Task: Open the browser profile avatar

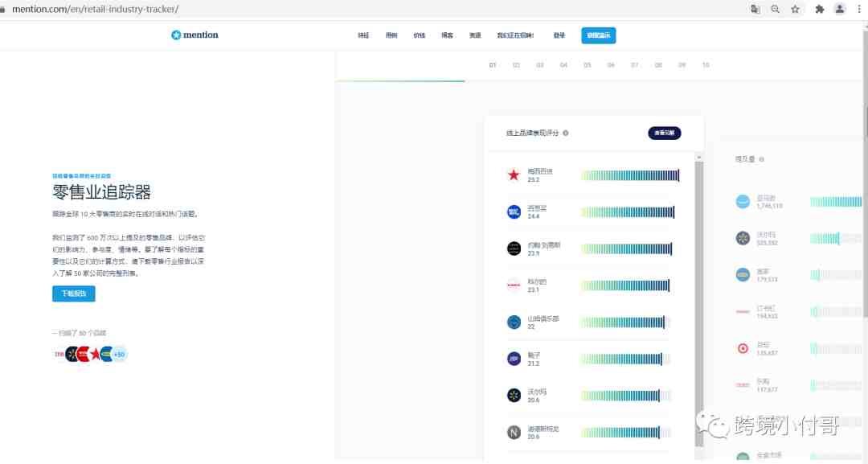Action: click(840, 9)
